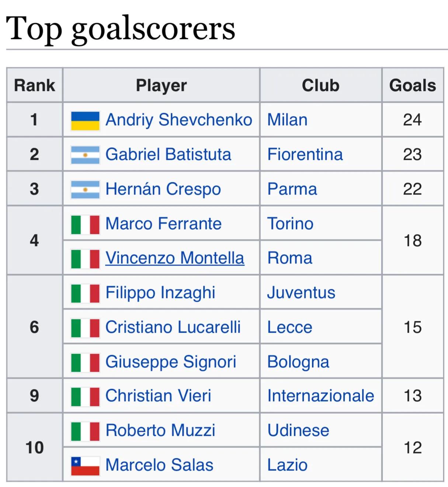Click Argentina flag next to Hernán Crespo
Image resolution: width=448 pixels, height=487 pixels.
pyautogui.click(x=85, y=189)
